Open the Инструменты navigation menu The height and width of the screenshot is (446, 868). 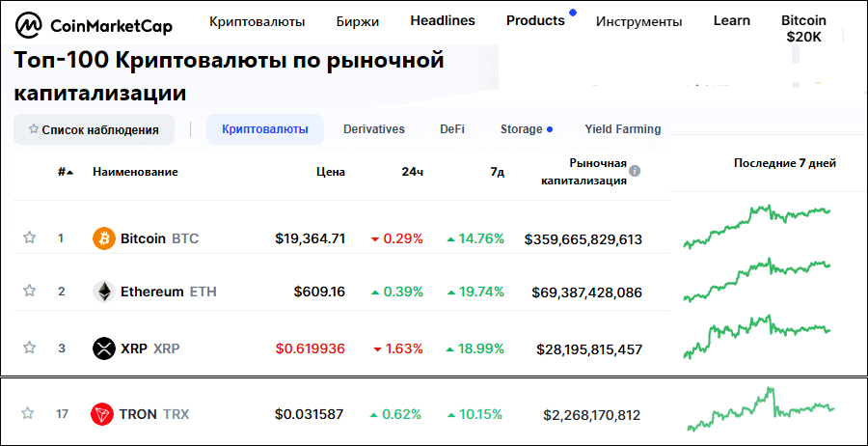pyautogui.click(x=638, y=21)
